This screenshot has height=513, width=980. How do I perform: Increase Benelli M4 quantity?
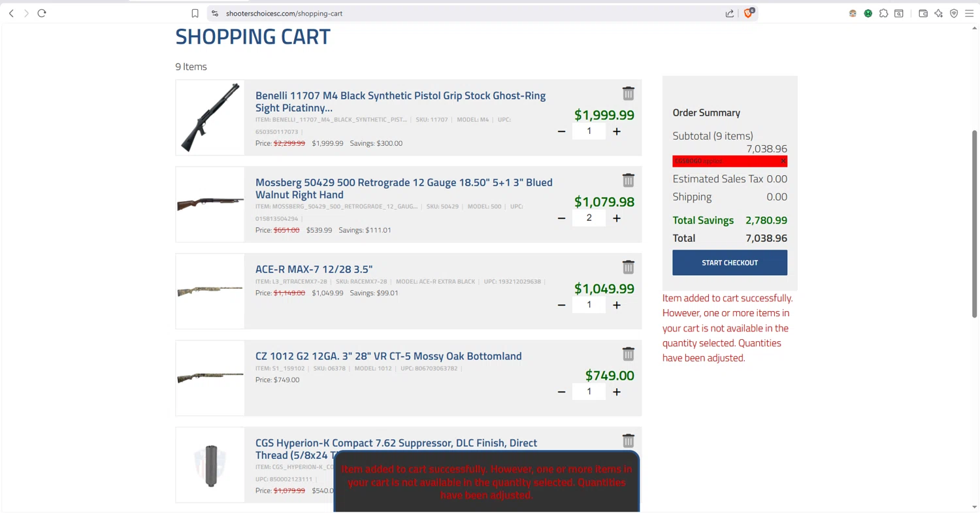coord(617,131)
